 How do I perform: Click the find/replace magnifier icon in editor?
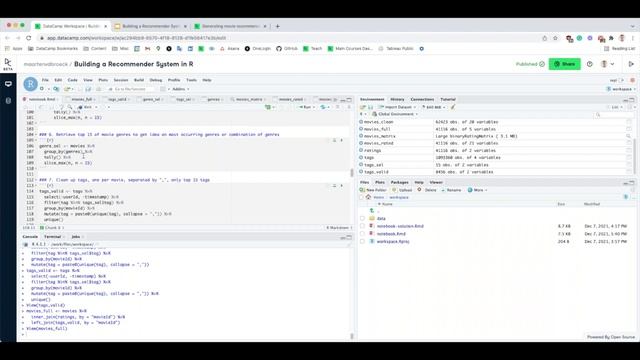pyautogui.click(x=70, y=107)
